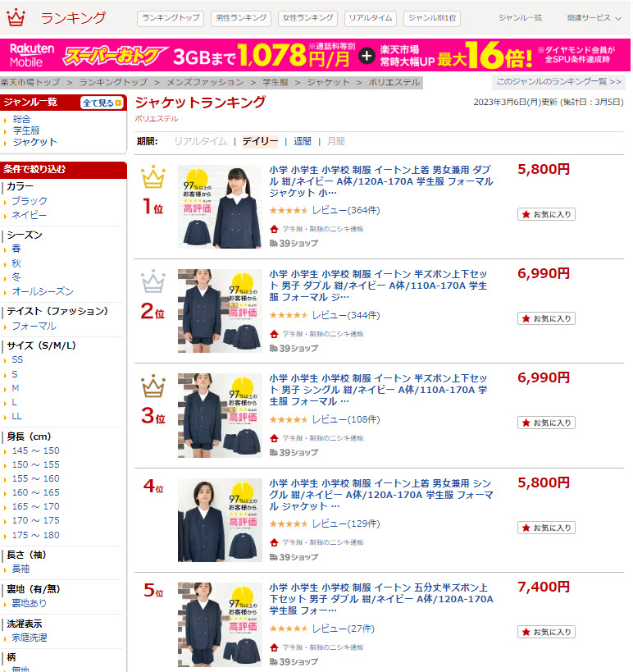Open the Rakuten Mobile banner ad
The image size is (633, 672).
click(315, 55)
